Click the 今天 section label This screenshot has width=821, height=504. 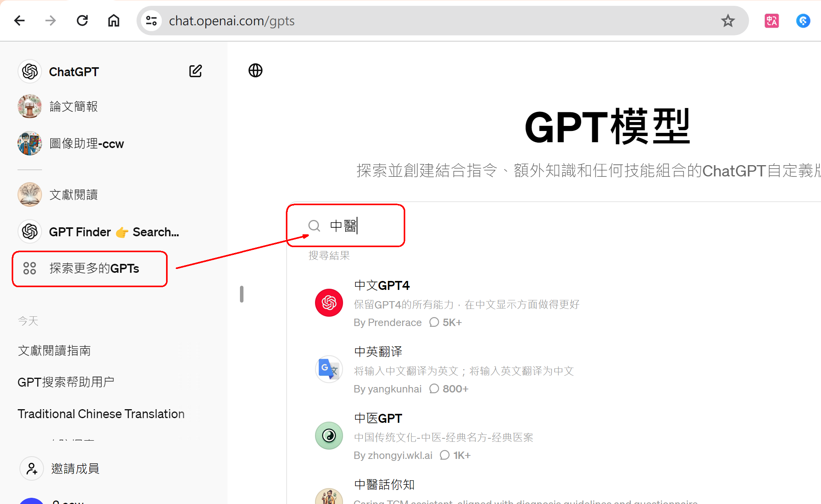click(28, 321)
